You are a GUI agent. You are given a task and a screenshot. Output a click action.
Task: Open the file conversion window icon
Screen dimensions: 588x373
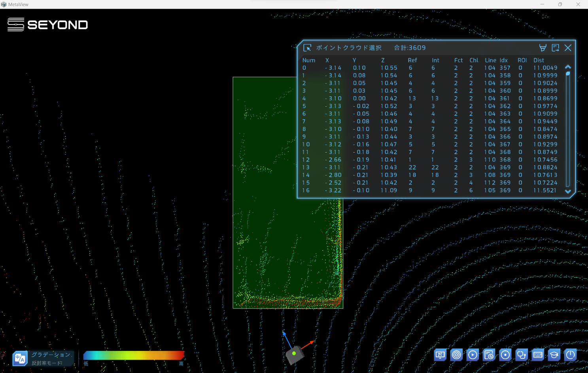tap(489, 355)
